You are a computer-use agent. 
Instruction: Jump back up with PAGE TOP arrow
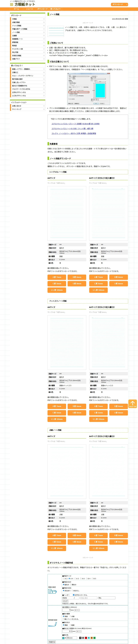pos(133,404)
